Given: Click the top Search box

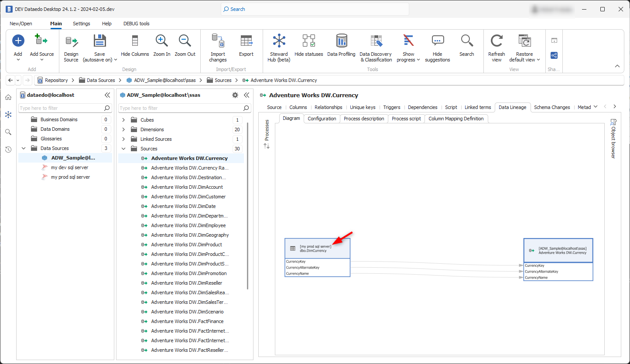Looking at the screenshot, I should 315,9.
